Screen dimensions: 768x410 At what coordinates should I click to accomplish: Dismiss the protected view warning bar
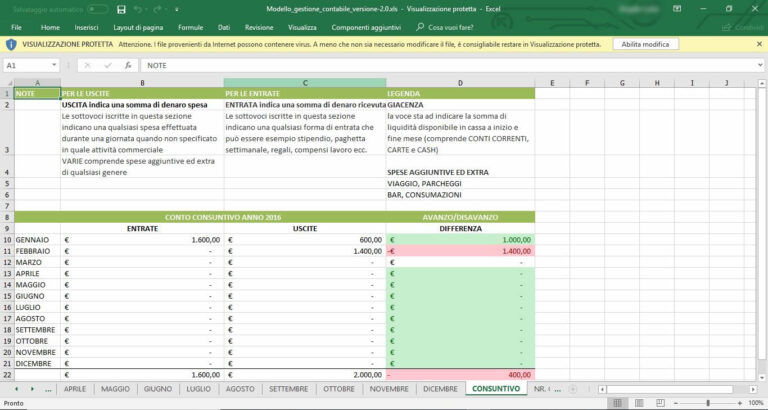click(x=759, y=44)
